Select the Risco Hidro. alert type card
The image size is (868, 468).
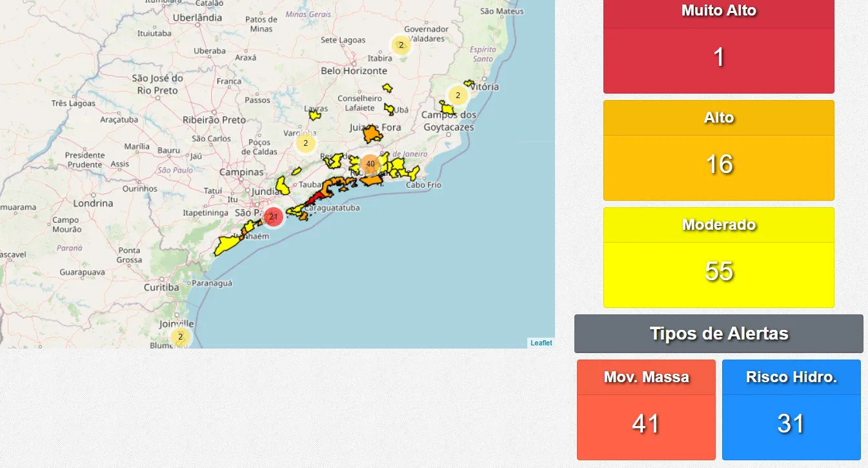[x=791, y=410]
